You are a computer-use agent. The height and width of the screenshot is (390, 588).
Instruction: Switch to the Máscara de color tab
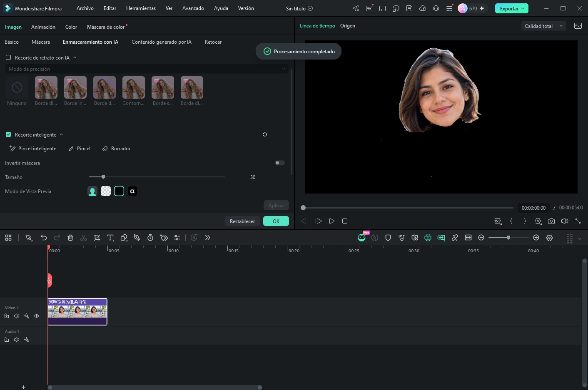(x=106, y=27)
